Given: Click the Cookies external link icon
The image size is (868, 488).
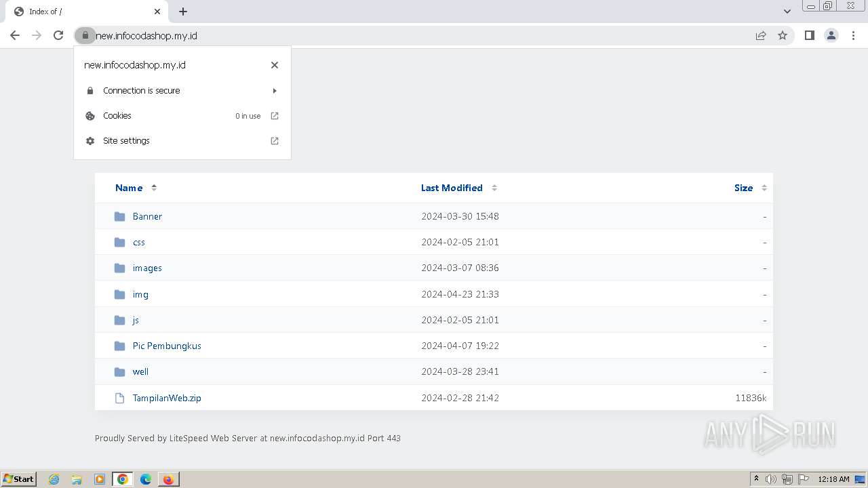Looking at the screenshot, I should pyautogui.click(x=275, y=116).
